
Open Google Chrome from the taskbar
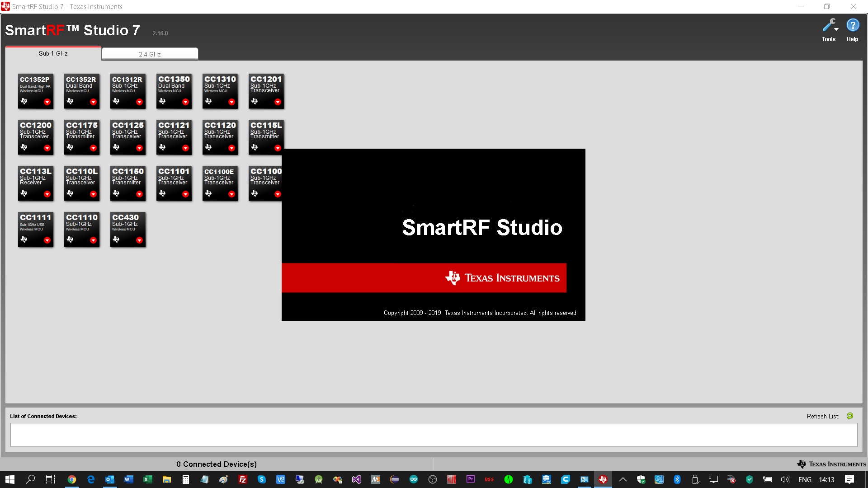(x=71, y=479)
